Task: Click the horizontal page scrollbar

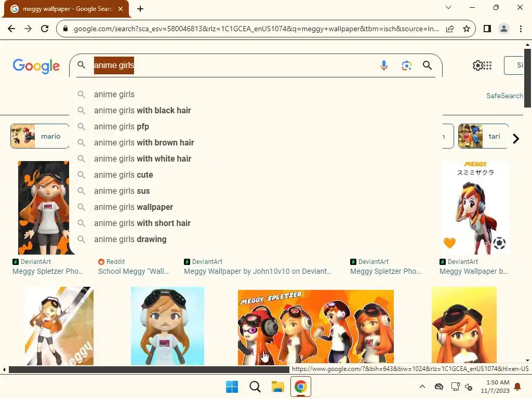Action: tap(149, 369)
